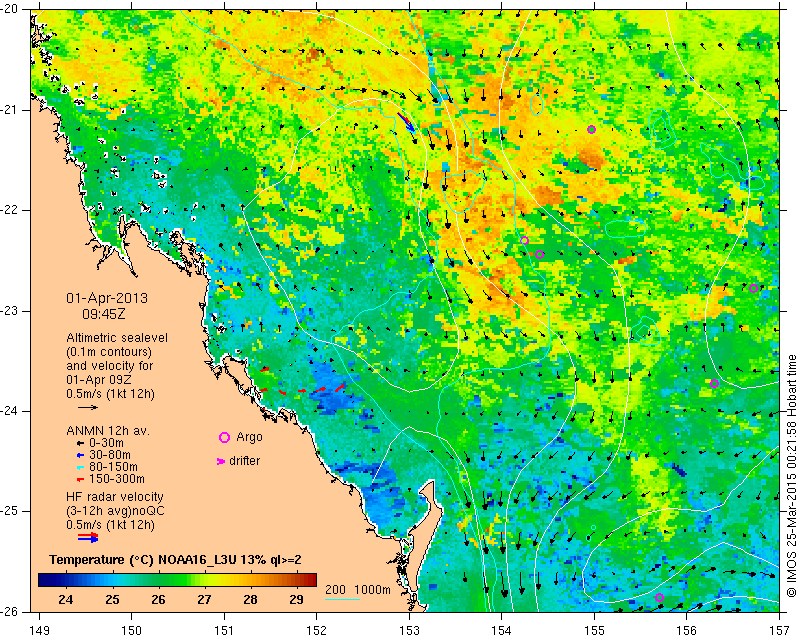Select the Argo float marker near 155E 21.2S
The width and height of the screenshot is (800, 640).
point(591,129)
